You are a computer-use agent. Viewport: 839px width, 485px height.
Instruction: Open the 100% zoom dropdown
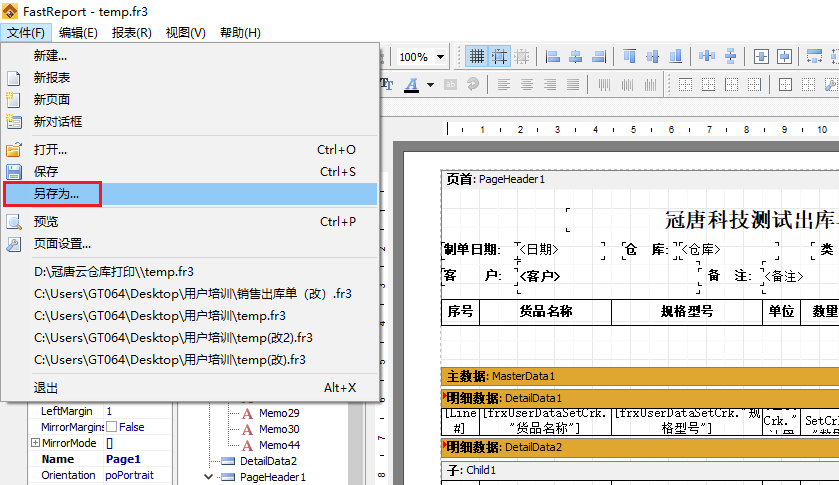(440, 57)
